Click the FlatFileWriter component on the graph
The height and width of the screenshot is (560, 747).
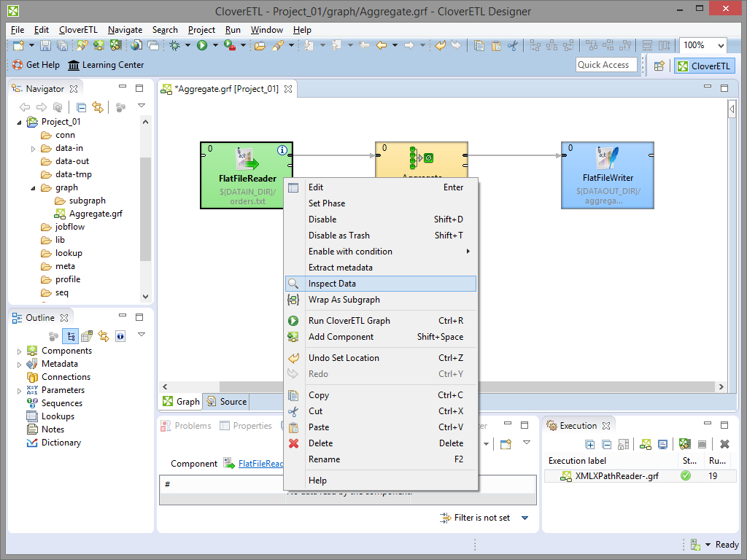pos(607,174)
